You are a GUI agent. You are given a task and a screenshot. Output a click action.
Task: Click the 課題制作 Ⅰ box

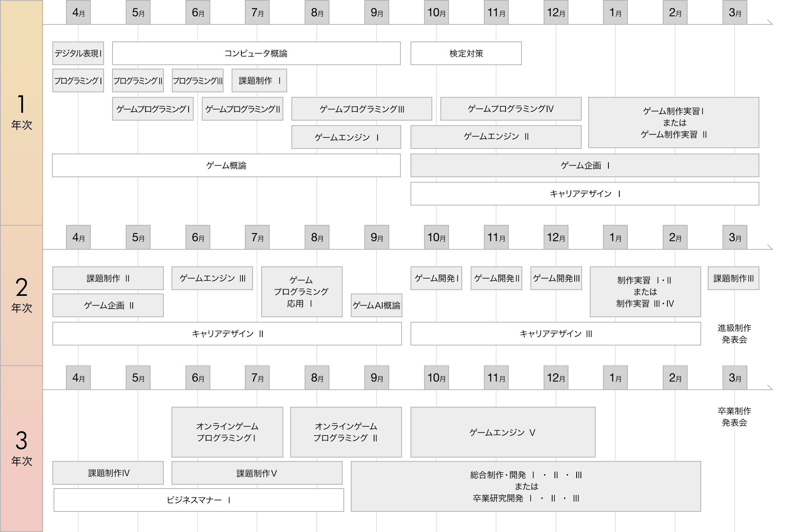click(259, 81)
